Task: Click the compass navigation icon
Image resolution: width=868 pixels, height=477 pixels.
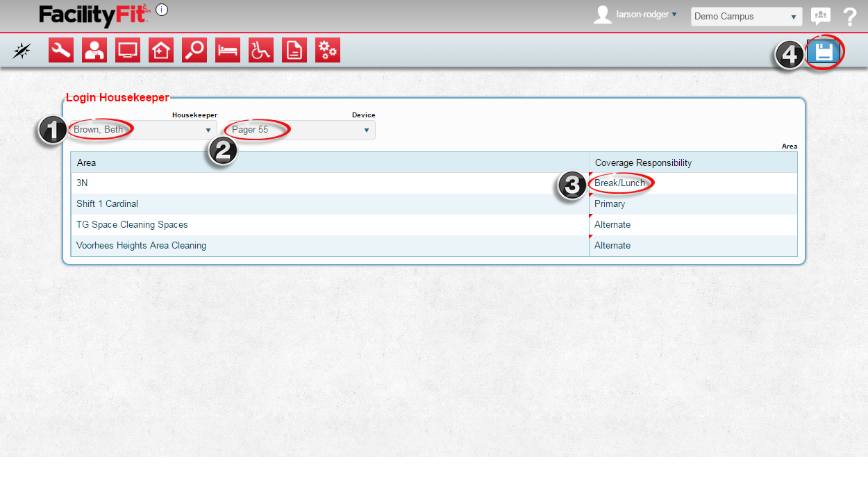Action: 22,51
